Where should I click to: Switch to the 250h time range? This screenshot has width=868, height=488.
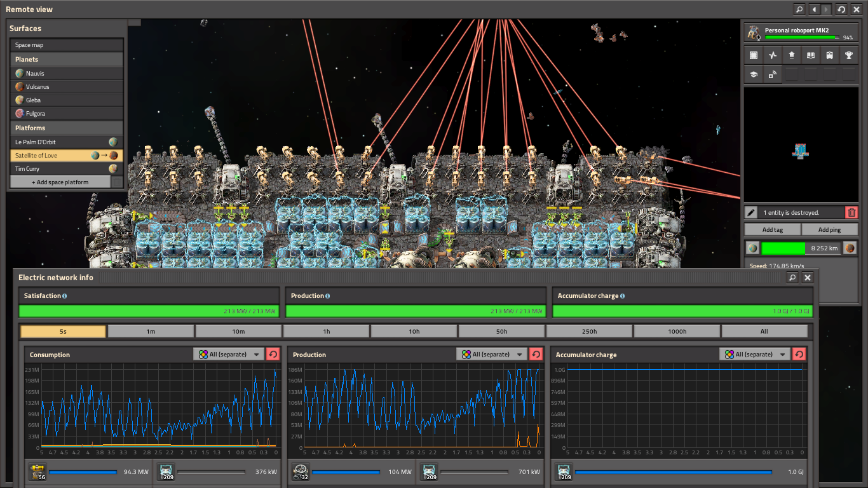point(589,331)
